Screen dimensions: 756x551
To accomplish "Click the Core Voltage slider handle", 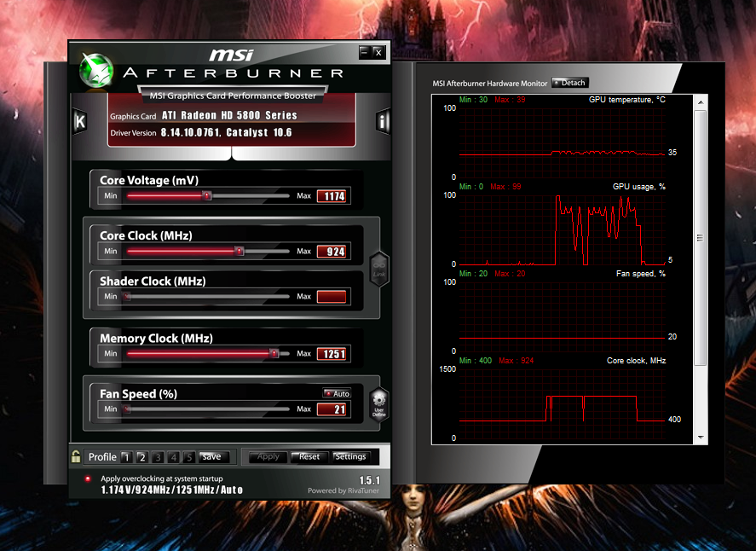I will (206, 196).
